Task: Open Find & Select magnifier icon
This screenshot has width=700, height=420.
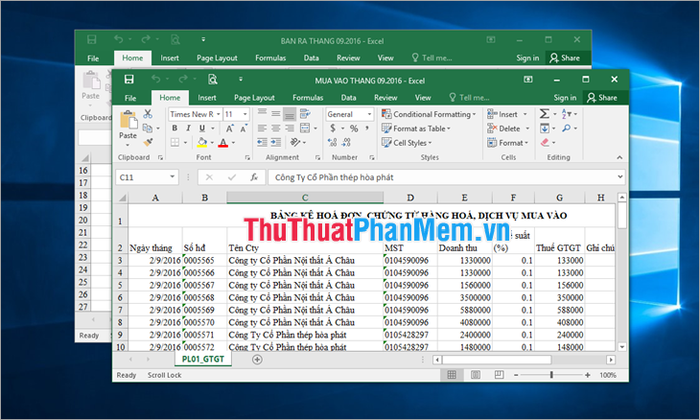Action: coord(567,128)
